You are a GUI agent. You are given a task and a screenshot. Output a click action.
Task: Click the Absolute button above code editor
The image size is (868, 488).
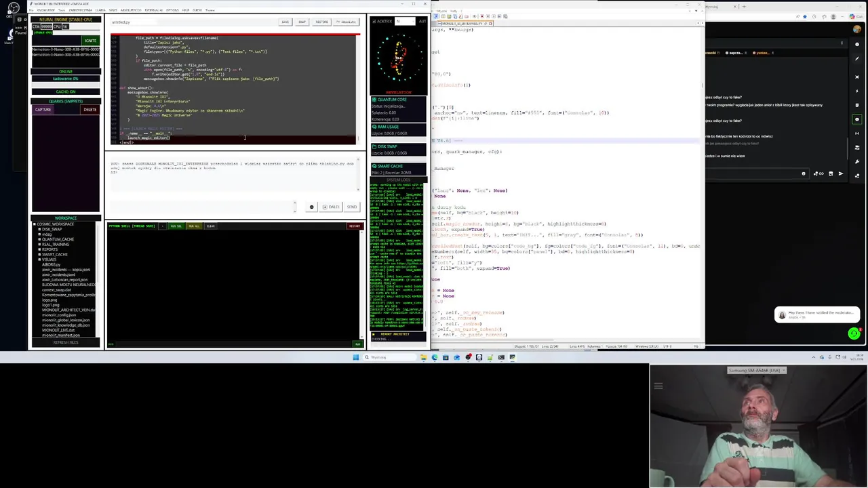(346, 22)
